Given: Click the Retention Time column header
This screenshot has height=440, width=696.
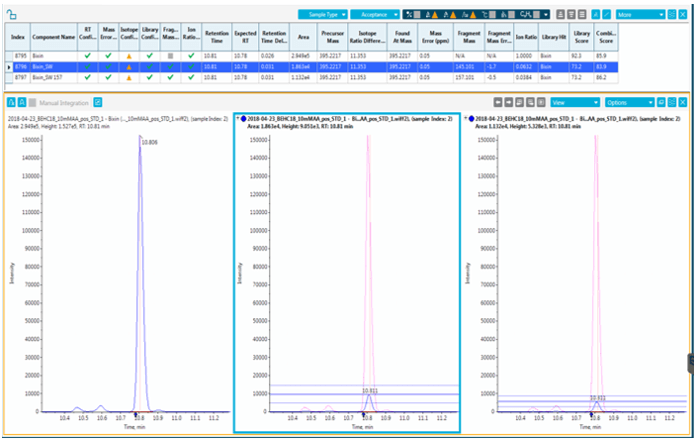Looking at the screenshot, I should click(217, 37).
